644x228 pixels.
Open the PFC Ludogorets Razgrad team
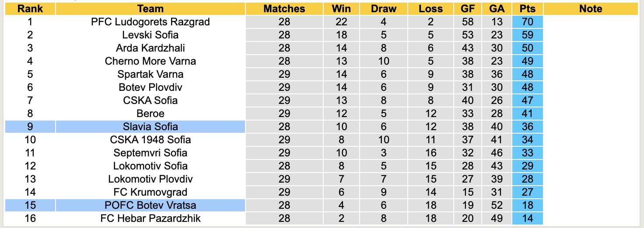(x=150, y=22)
